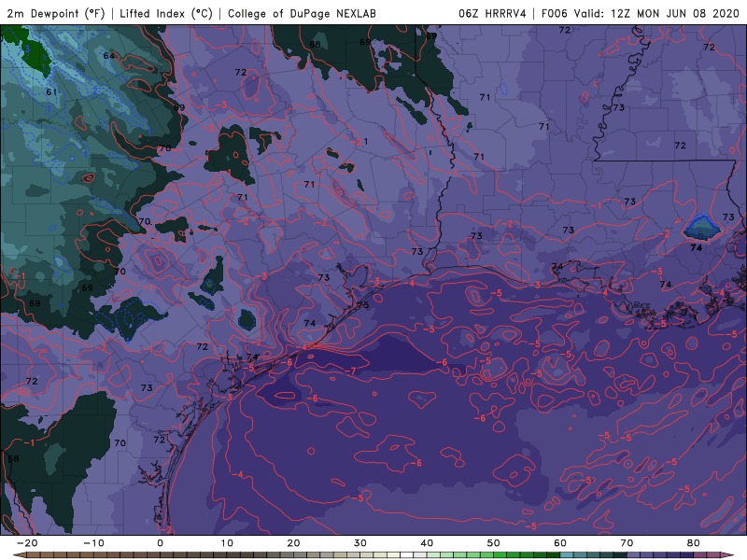Click the "80" color scale label
The width and height of the screenshot is (747, 560).
[694, 543]
